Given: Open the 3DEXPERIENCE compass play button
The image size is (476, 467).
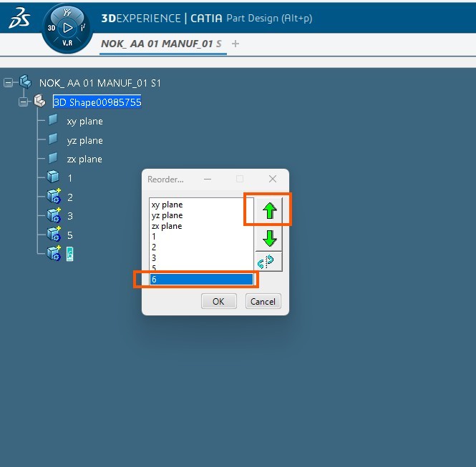Looking at the screenshot, I should click(67, 28).
